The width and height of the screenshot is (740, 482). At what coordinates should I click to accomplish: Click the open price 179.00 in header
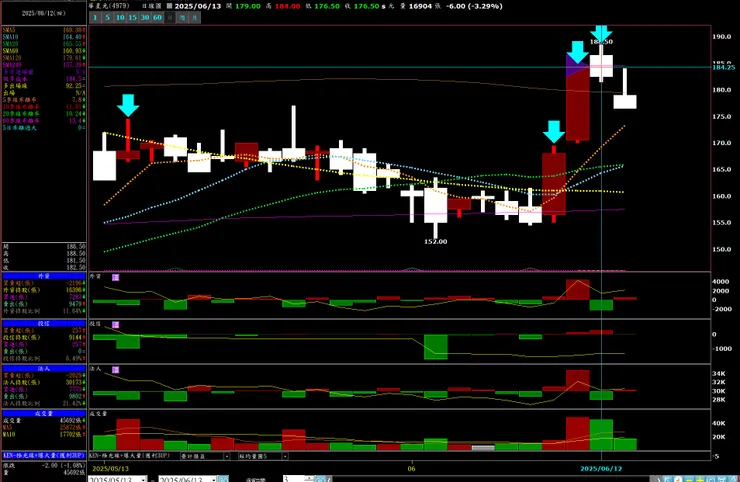(x=248, y=6)
